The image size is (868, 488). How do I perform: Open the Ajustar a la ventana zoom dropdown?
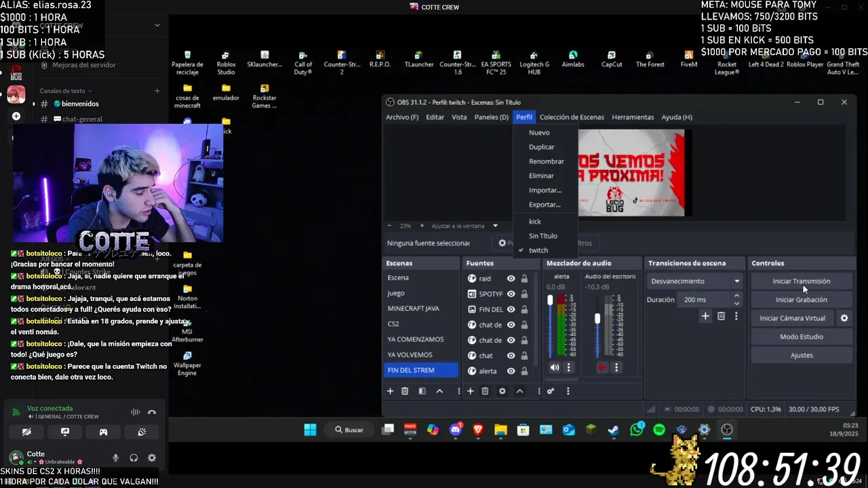(495, 226)
